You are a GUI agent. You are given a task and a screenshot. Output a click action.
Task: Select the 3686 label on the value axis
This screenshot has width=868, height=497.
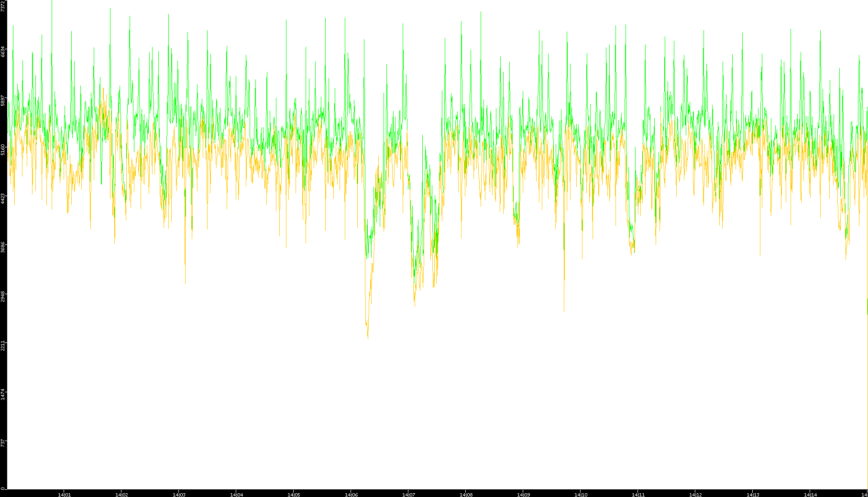[3, 247]
